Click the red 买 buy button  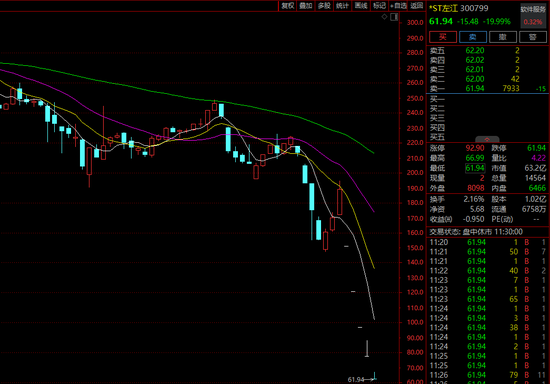point(443,37)
